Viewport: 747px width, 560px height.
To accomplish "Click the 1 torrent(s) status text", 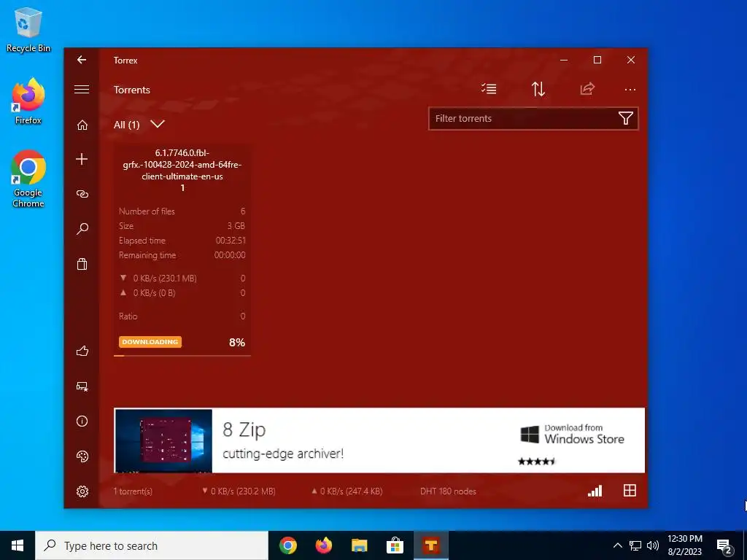I will (133, 491).
